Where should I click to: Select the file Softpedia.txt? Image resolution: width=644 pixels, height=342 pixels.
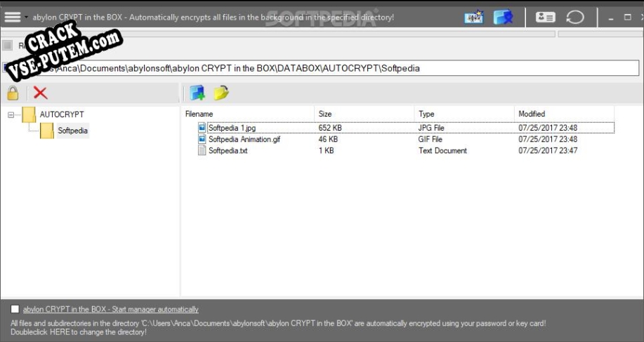[228, 151]
